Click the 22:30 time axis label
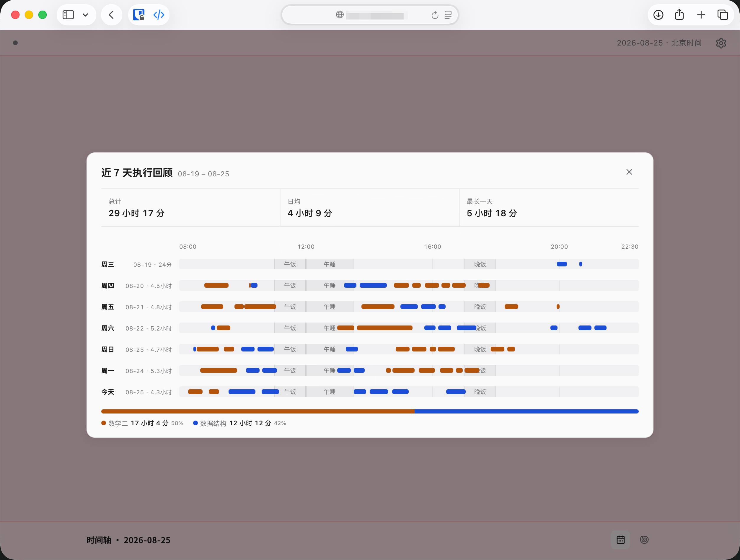The height and width of the screenshot is (560, 740). 630,247
